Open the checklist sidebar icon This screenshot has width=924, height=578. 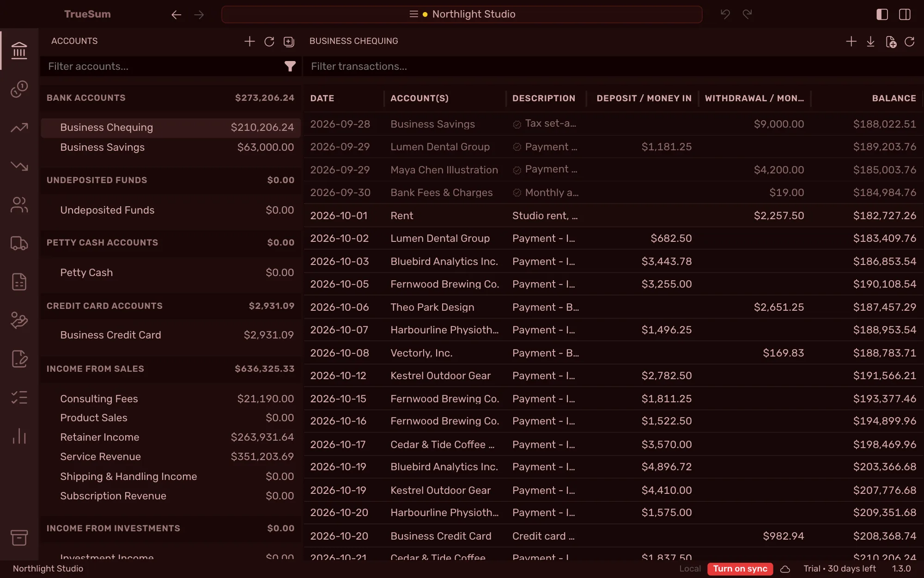point(19,397)
